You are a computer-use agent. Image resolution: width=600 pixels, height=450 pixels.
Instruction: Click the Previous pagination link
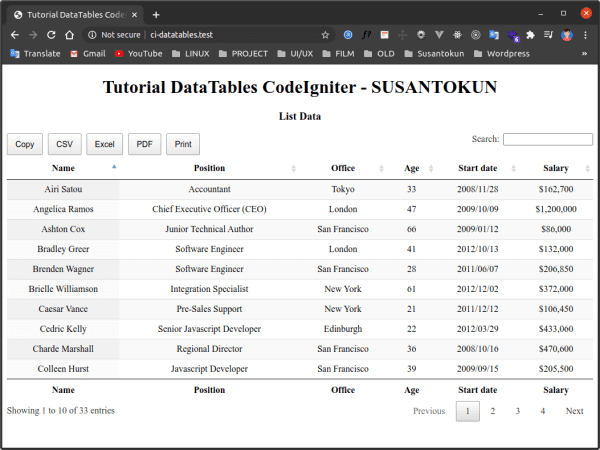tap(429, 411)
